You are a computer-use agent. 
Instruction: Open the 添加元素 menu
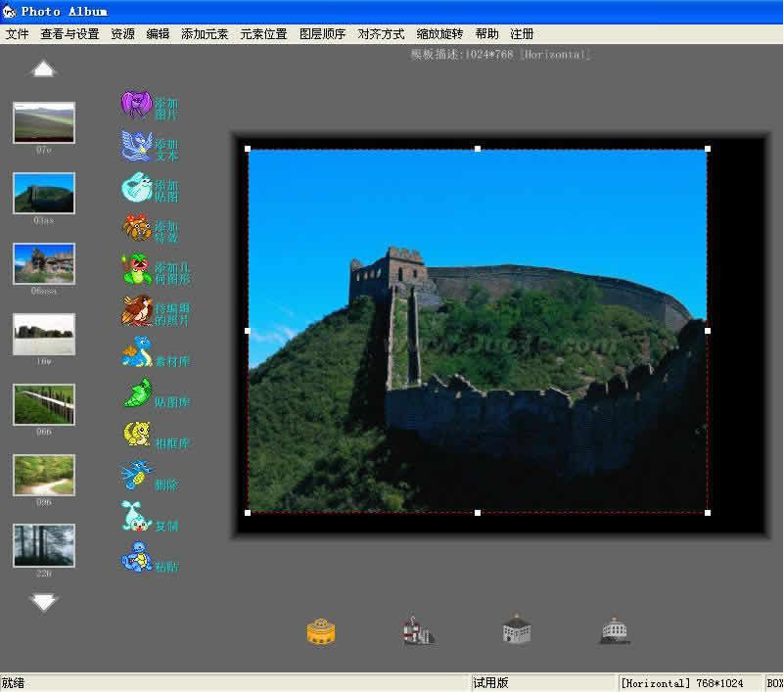click(205, 34)
